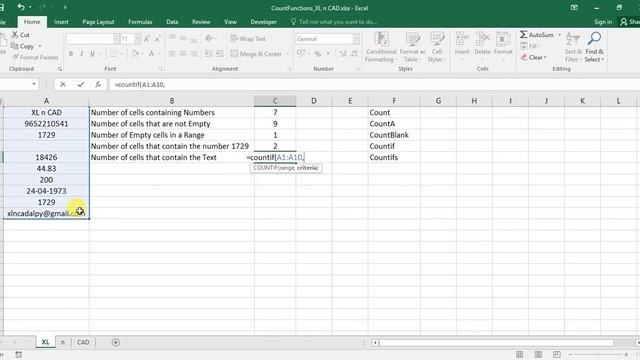Click inside the formula bar text
Image resolution: width=640 pixels, height=360 pixels.
140,84
